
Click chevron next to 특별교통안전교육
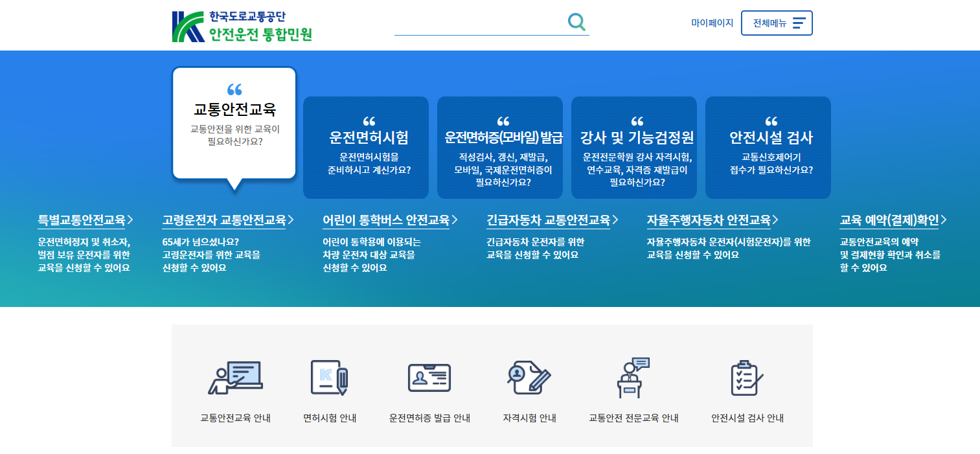click(130, 220)
